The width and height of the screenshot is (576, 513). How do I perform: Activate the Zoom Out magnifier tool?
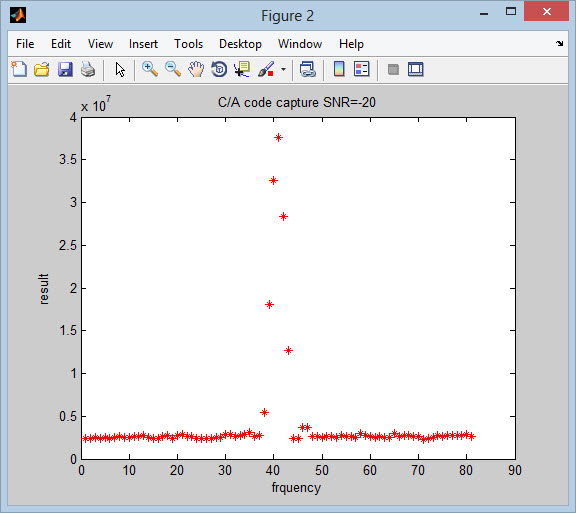[173, 69]
